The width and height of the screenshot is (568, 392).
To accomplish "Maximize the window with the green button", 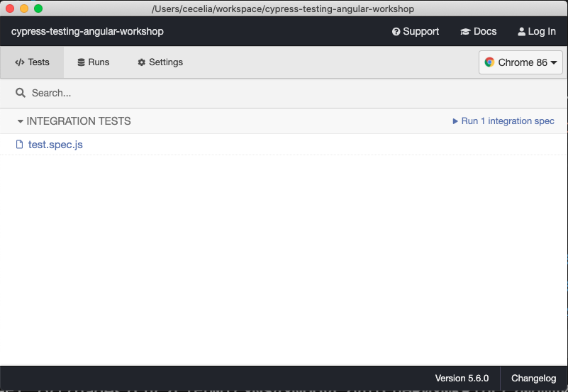I will pos(38,9).
